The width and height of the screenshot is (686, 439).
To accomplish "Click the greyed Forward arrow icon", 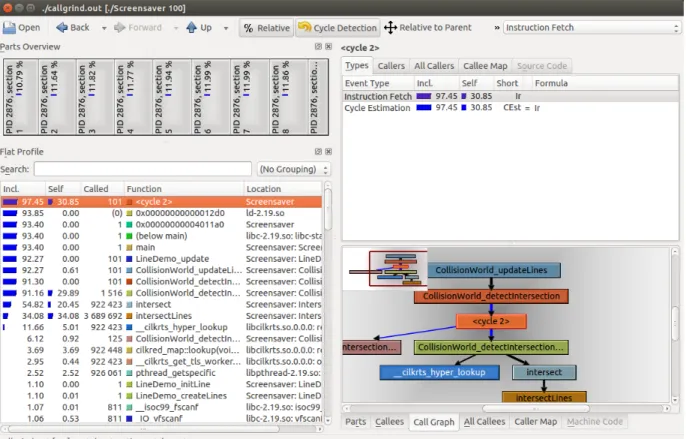I will 119,28.
